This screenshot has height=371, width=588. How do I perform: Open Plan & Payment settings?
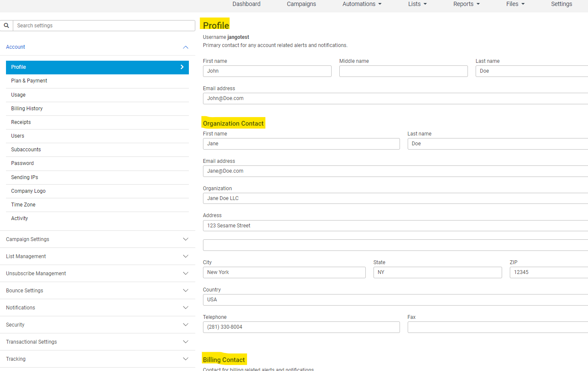pos(29,81)
